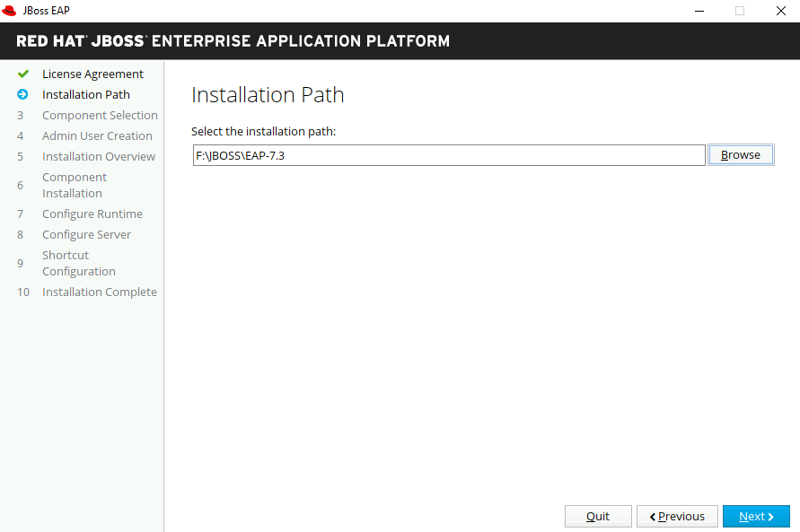Select Component Installation step
The image size is (800, 532).
75,185
